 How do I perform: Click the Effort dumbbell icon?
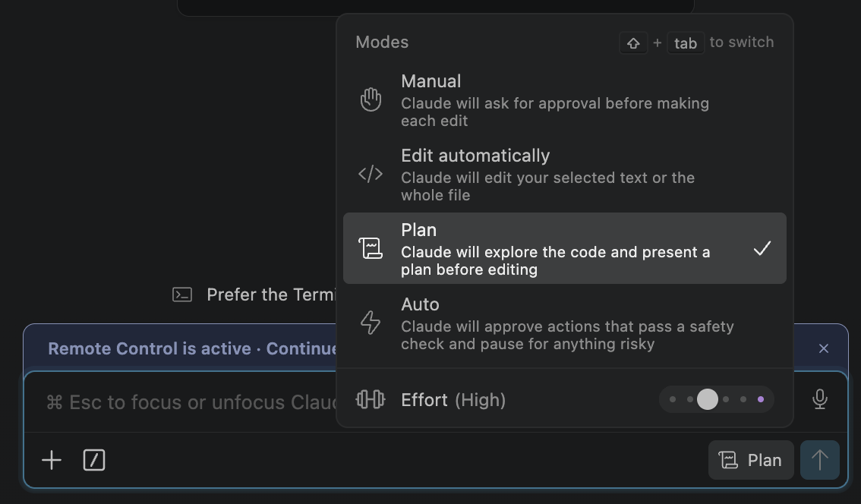(x=371, y=399)
